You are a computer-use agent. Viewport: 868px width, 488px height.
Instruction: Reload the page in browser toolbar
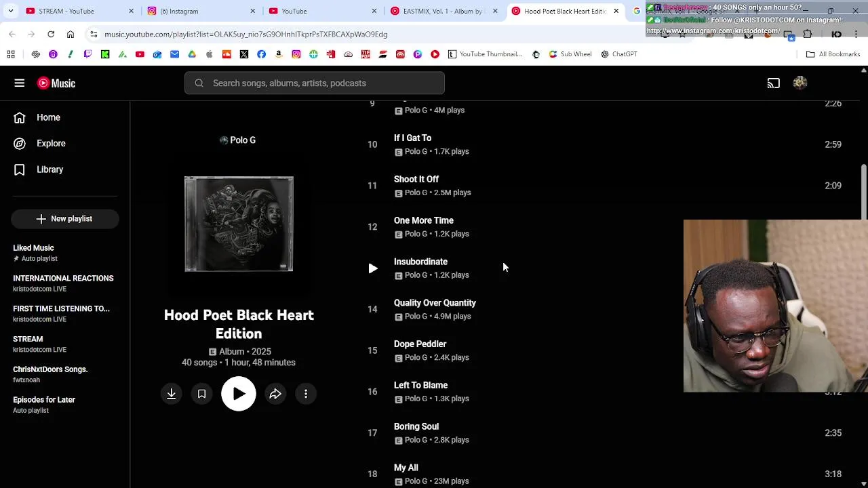[x=51, y=34]
